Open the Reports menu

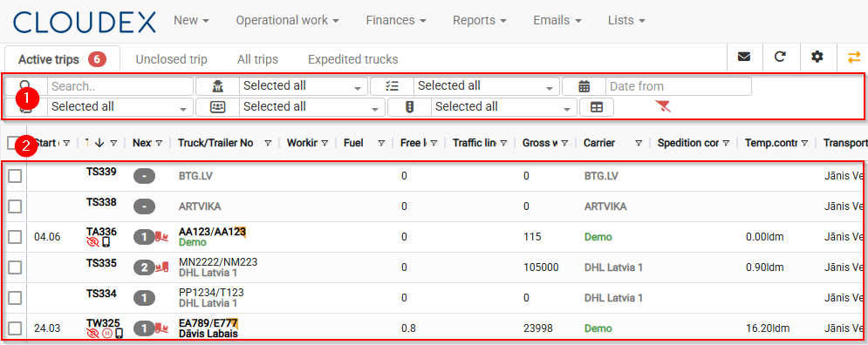pyautogui.click(x=480, y=20)
